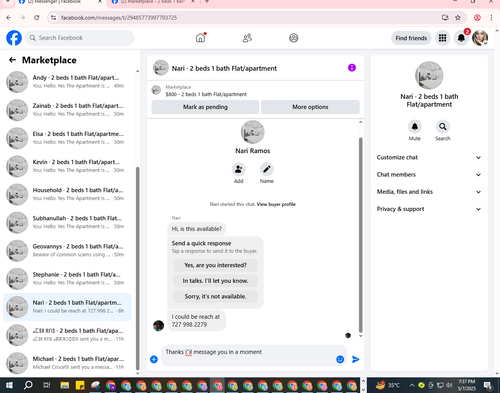500x393 pixels.
Task: Open the Household apartment conversation
Action: [x=68, y=194]
